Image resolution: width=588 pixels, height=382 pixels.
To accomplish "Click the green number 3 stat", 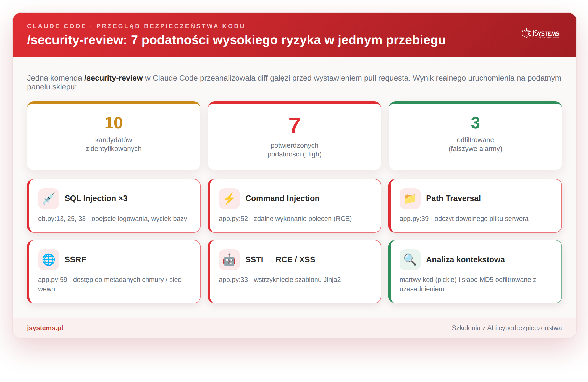I will (x=475, y=123).
